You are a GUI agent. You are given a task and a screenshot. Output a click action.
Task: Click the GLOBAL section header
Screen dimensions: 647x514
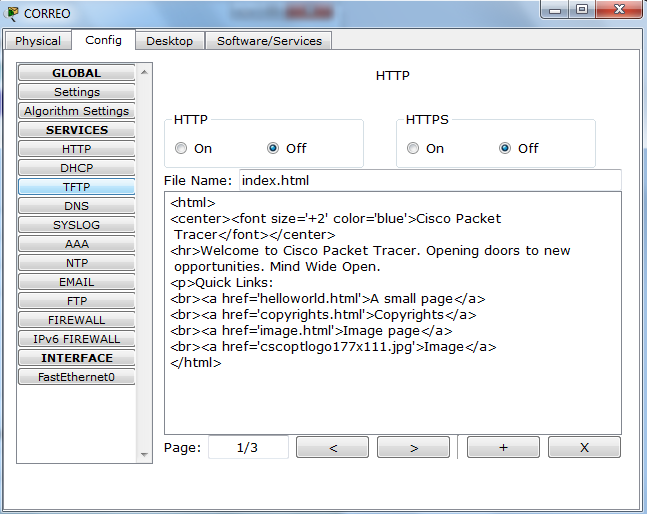click(x=77, y=73)
